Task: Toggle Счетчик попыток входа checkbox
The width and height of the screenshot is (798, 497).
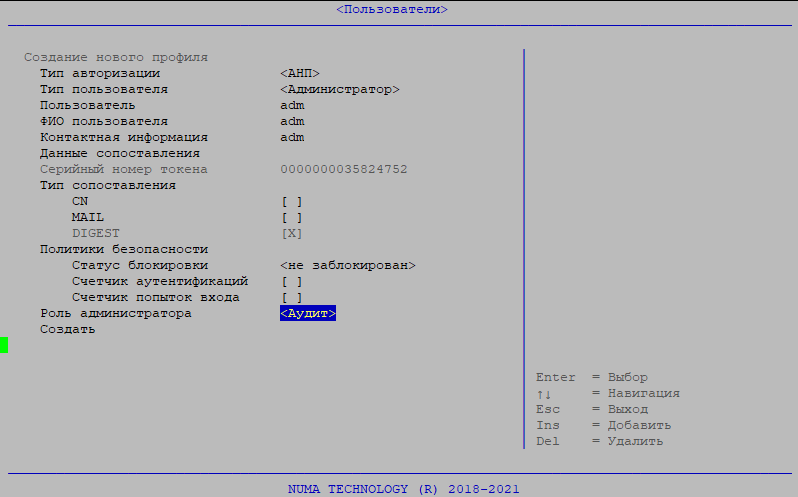Action: [291, 297]
